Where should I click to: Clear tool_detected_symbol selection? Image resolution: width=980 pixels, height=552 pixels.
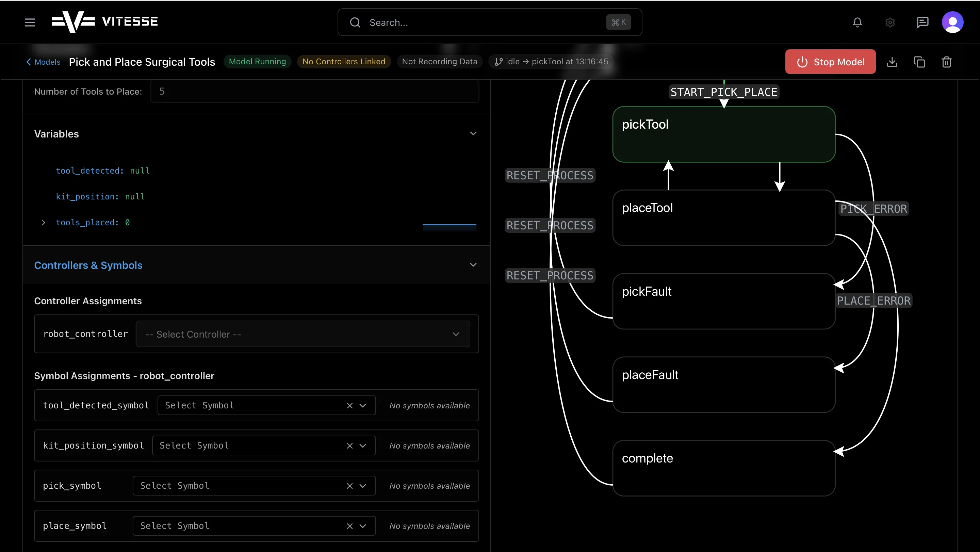click(349, 406)
